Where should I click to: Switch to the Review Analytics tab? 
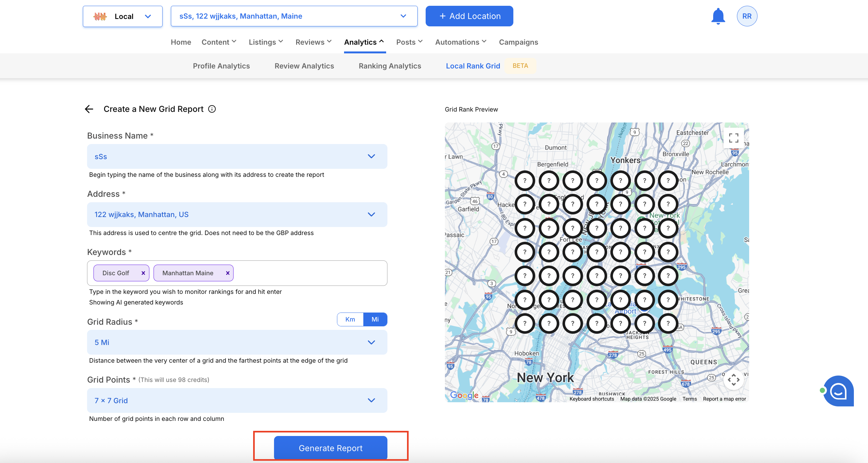click(x=304, y=66)
